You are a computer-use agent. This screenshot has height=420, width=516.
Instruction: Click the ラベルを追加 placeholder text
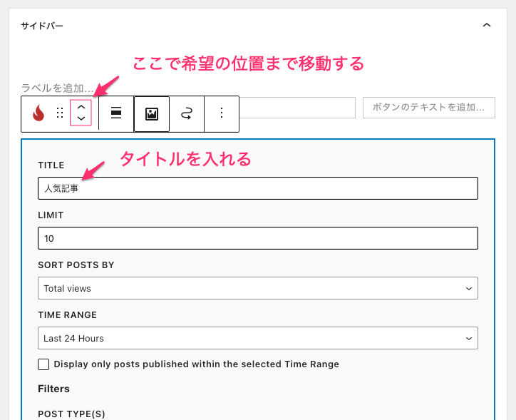point(57,88)
